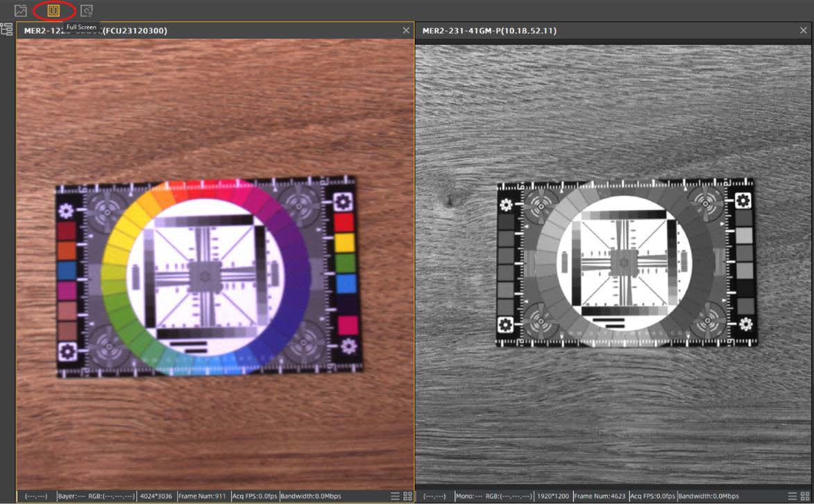Click list menu icon in right camera status bar
The image size is (814, 504).
pyautogui.click(x=793, y=496)
